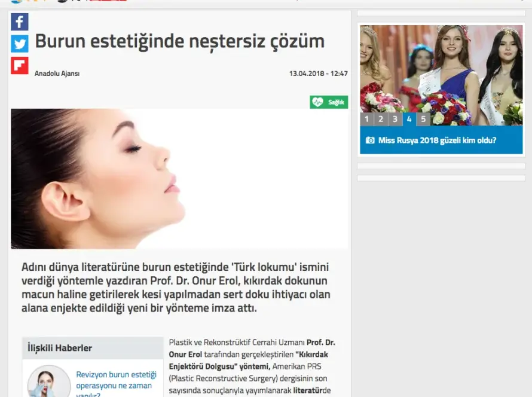Click the Anadolu Ajansı source label
This screenshot has height=397, width=532.
tap(57, 74)
